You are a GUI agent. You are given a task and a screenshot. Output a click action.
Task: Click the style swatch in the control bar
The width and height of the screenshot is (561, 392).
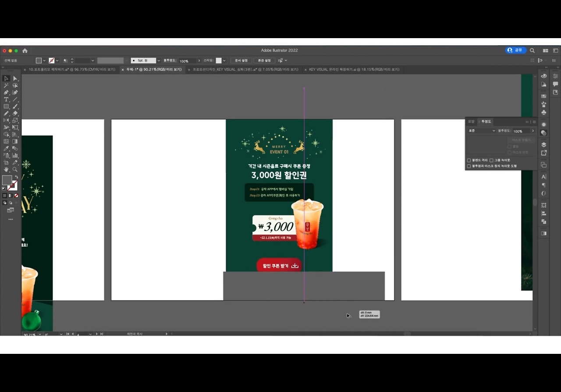[219, 61]
